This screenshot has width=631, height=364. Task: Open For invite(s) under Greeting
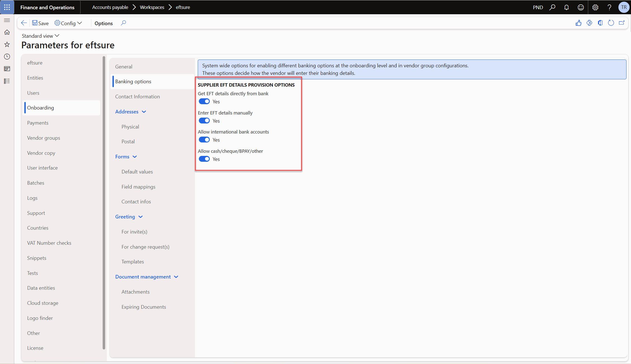[x=134, y=232]
